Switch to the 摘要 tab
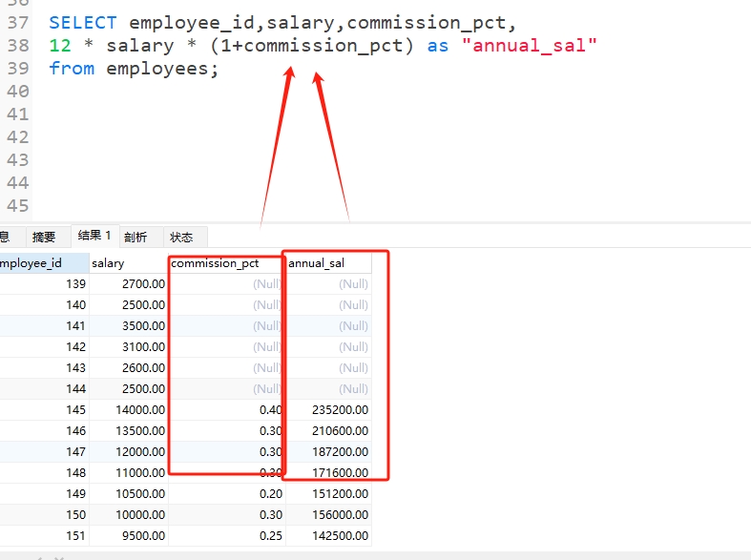This screenshot has width=751, height=560. pyautogui.click(x=44, y=237)
